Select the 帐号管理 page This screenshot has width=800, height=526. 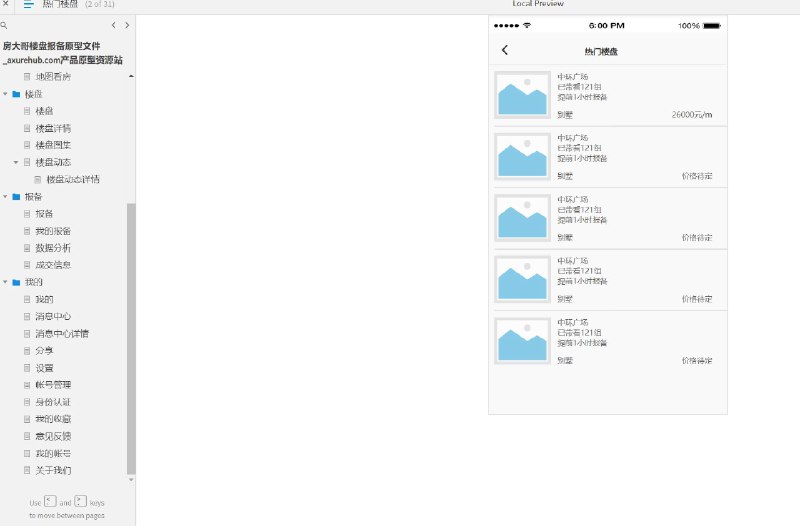pyautogui.click(x=53, y=385)
